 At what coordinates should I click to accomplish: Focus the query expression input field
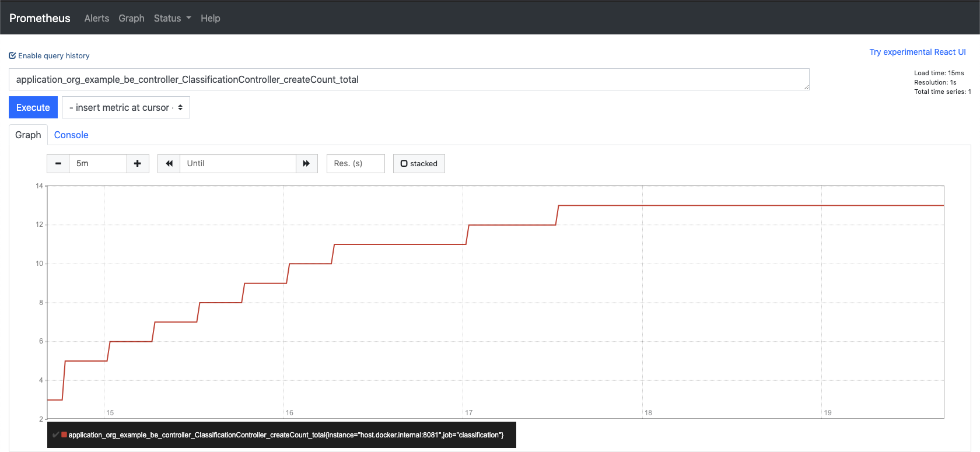pos(409,79)
